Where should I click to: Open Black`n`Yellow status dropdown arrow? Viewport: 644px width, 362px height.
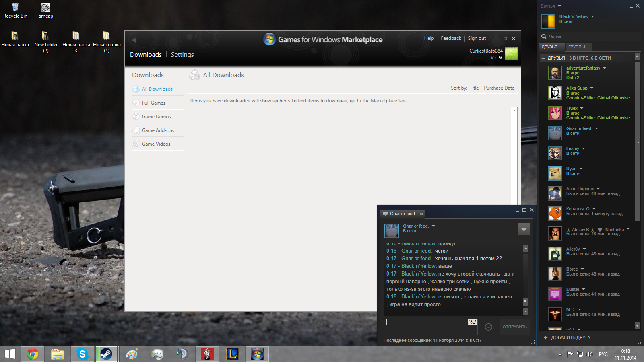592,16
